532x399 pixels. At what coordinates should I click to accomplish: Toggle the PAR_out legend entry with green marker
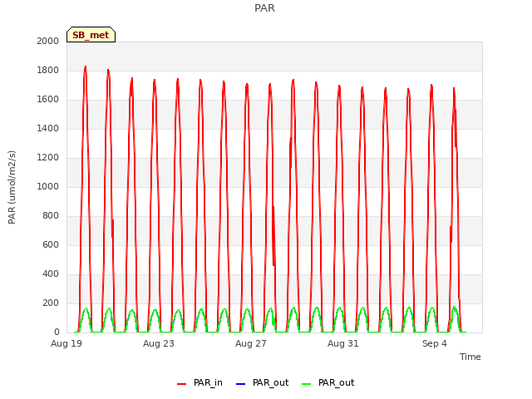pos(328,382)
